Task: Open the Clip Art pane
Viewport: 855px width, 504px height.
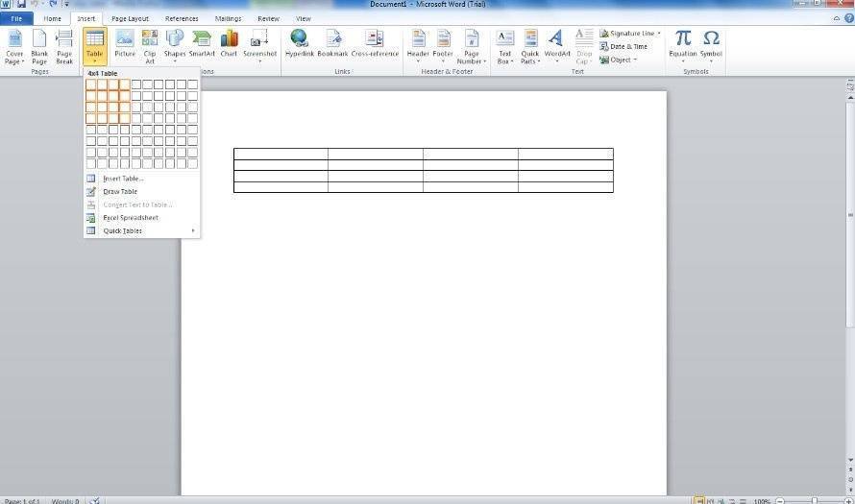Action: coord(150,43)
